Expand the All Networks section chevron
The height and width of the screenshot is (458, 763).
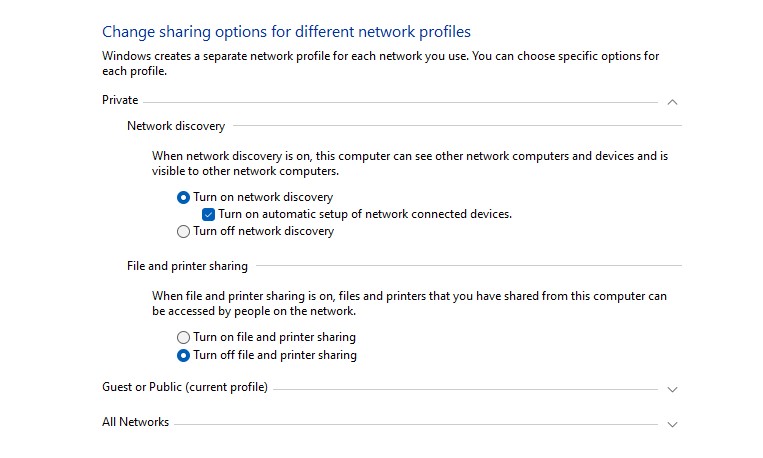[672, 424]
